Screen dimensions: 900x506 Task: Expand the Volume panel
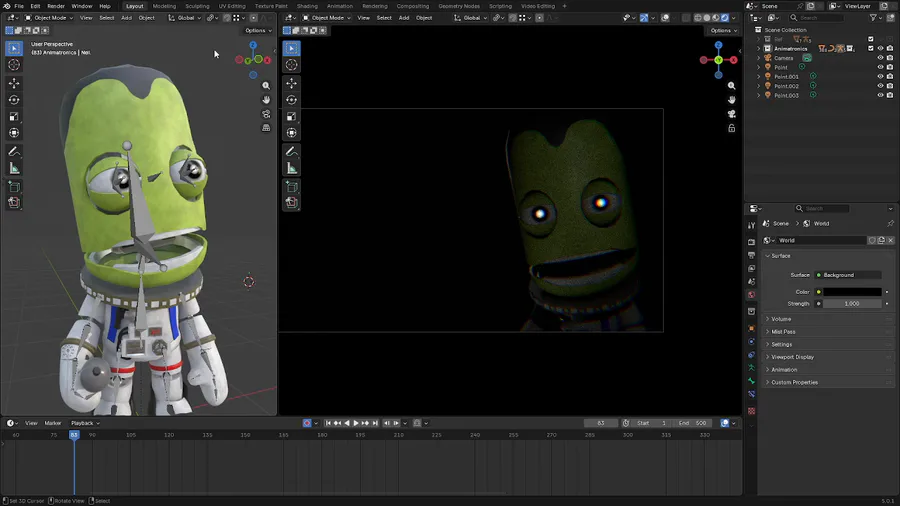coord(782,319)
